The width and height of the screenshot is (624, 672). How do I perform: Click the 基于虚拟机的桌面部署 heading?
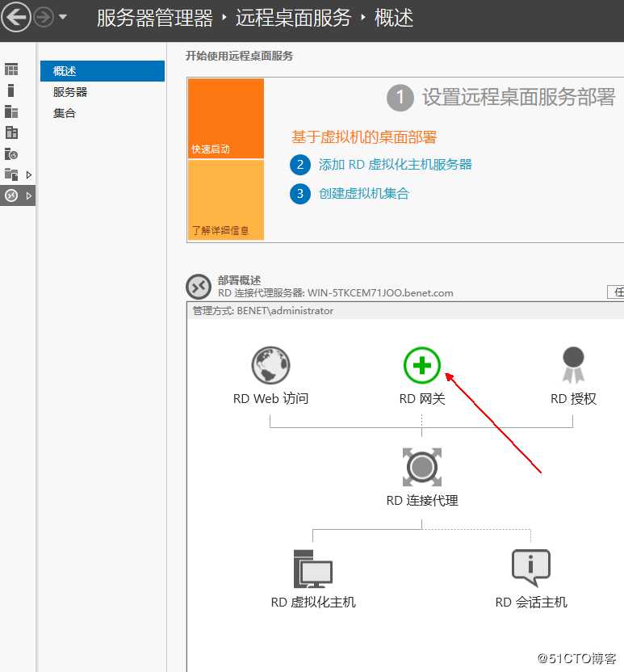click(364, 137)
